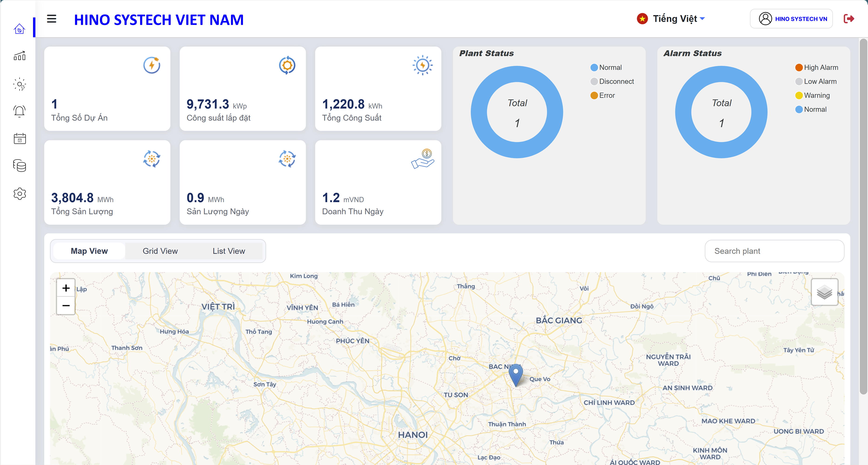
Task: Switch to the Grid View tab
Action: 160,251
